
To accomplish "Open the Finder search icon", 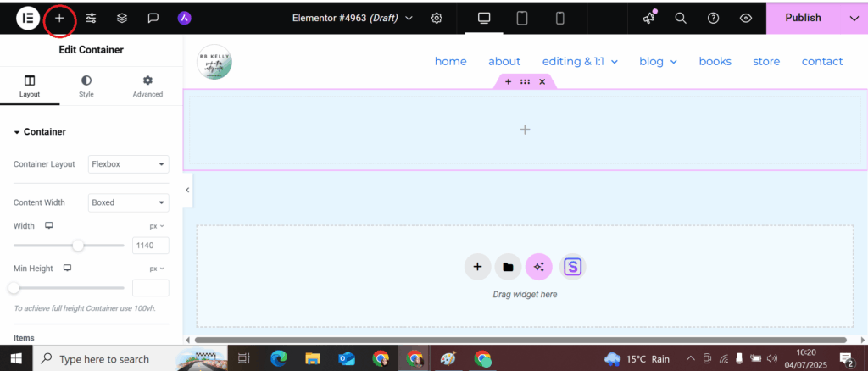I will pyautogui.click(x=681, y=19).
